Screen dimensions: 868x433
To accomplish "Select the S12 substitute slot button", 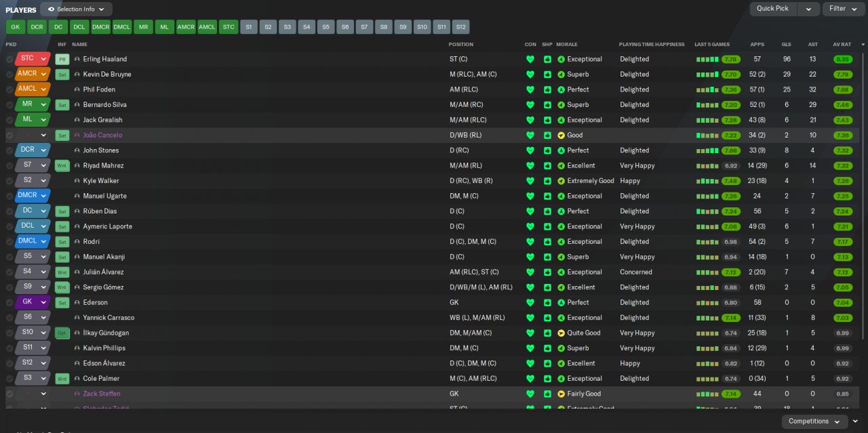I will (461, 27).
